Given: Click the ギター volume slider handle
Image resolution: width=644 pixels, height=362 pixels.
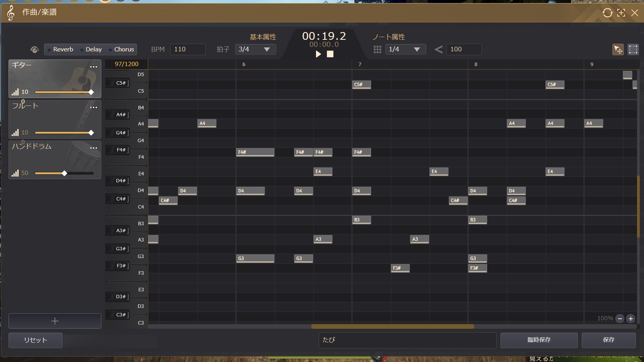Looking at the screenshot, I should pos(91,92).
